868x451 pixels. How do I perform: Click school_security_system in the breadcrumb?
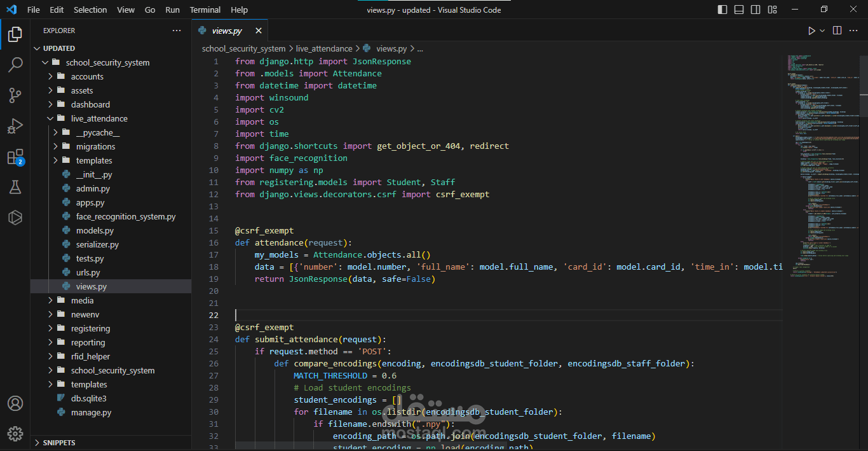coord(243,48)
